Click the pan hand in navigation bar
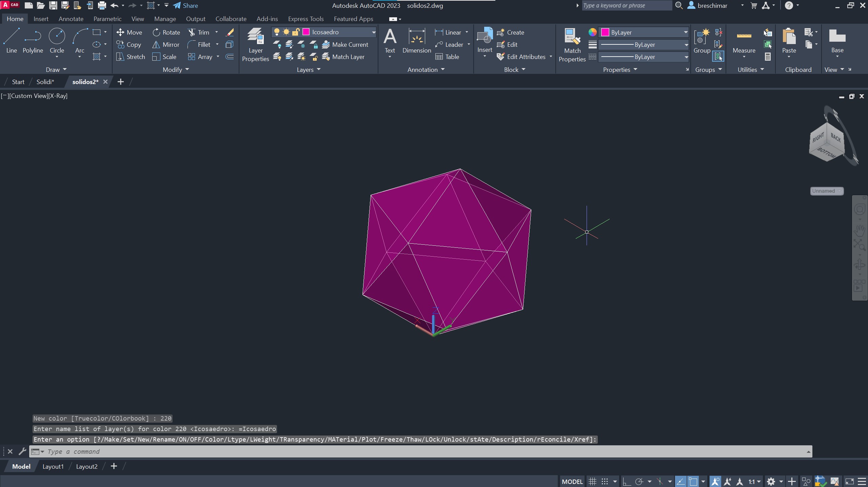 pos(860,231)
